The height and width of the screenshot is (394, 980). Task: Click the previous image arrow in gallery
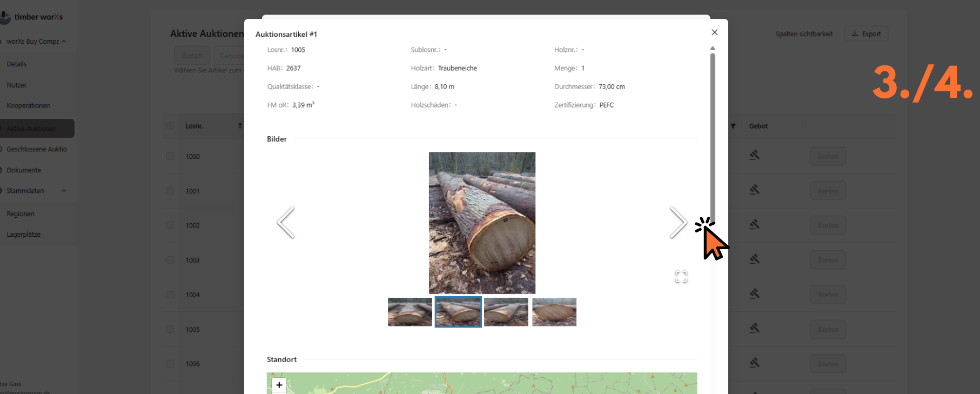(286, 222)
